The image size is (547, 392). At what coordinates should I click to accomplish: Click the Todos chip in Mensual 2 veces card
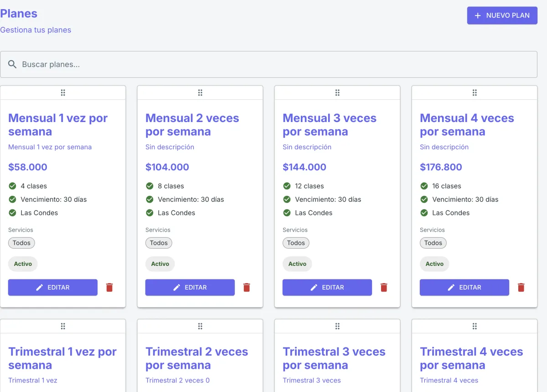tap(159, 243)
